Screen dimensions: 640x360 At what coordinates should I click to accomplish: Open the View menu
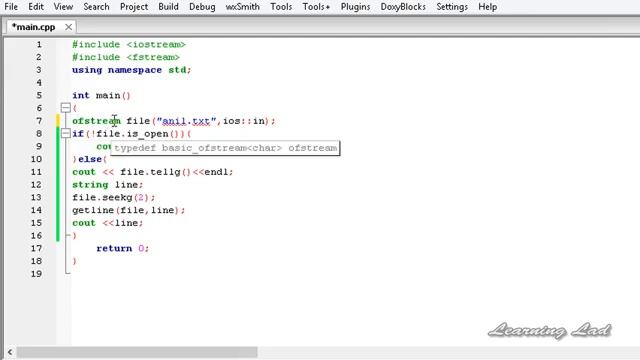tap(63, 7)
